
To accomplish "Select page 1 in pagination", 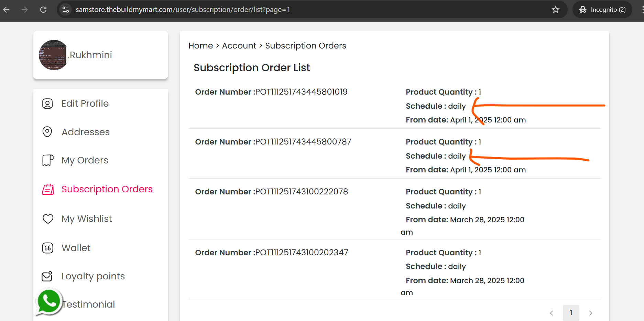I will (571, 313).
